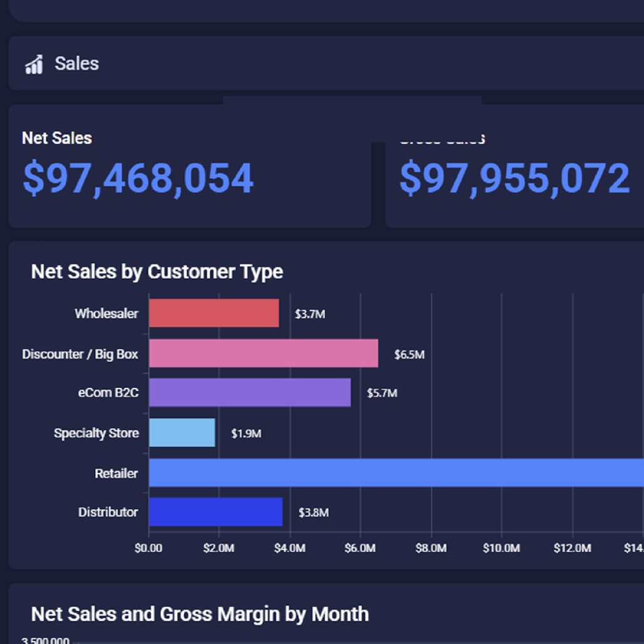Click the long blue Retailer bar
The height and width of the screenshot is (644, 644).
[x=396, y=472]
